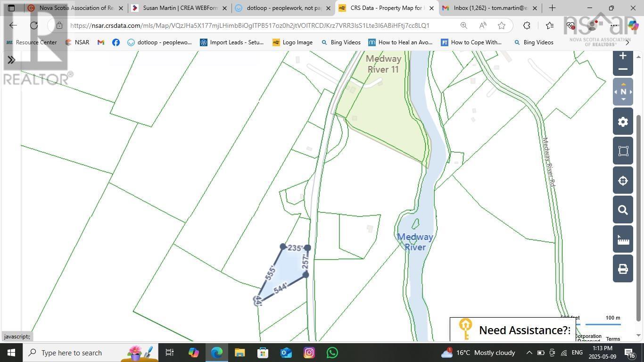Click the Terms link on map
Screen dimensions: 644x362
pos(613,339)
